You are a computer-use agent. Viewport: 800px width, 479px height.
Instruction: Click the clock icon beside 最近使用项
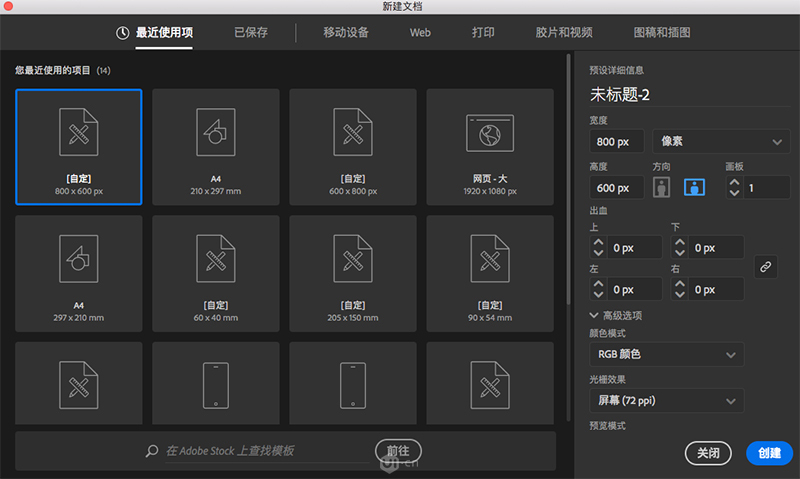tap(122, 33)
